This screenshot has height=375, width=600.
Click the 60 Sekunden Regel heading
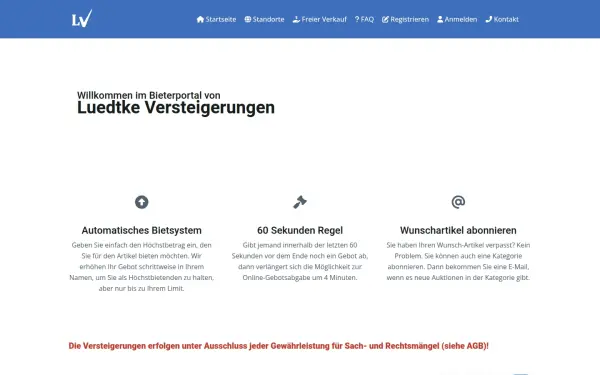300,230
